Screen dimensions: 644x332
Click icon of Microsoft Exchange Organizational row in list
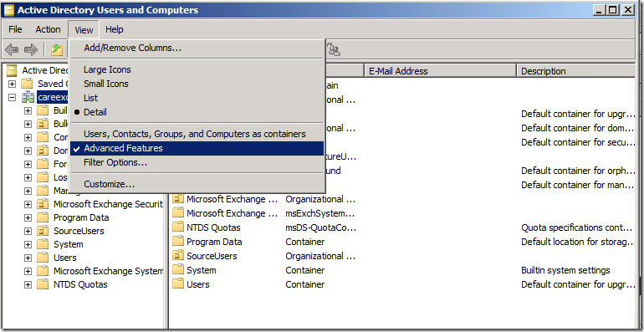(x=178, y=199)
